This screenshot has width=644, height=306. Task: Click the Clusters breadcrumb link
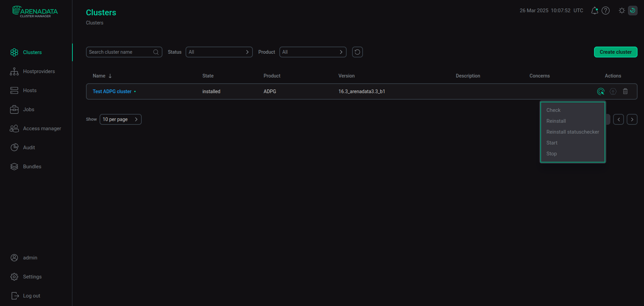[94, 23]
